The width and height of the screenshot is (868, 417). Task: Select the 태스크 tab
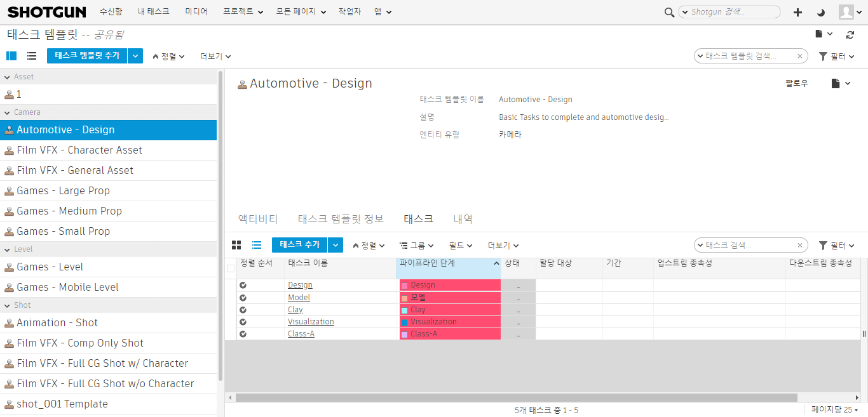pyautogui.click(x=419, y=219)
